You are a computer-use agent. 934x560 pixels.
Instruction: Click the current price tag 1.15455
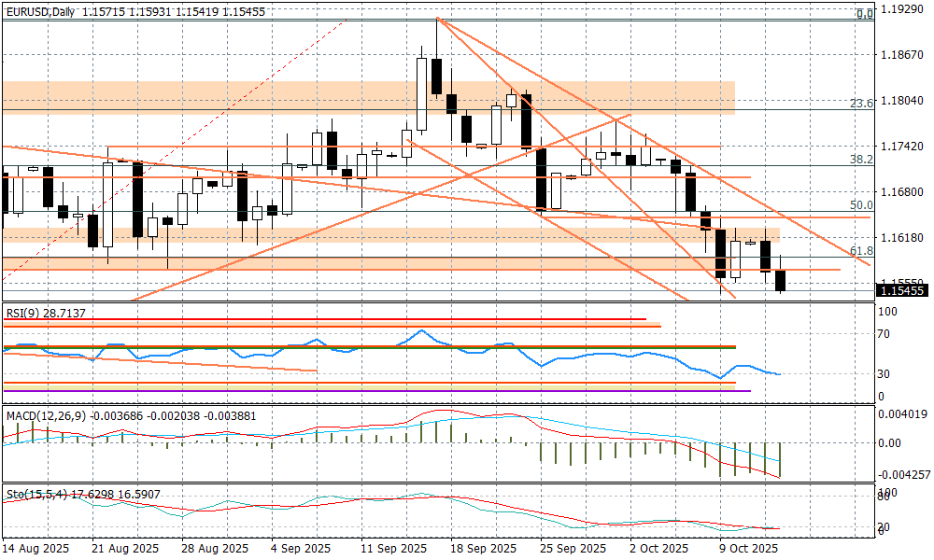pos(902,291)
